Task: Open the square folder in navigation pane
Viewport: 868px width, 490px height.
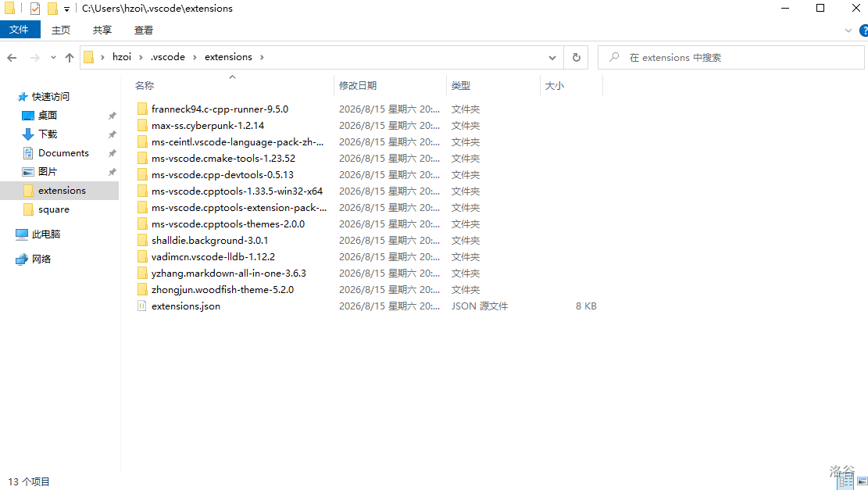Action: click(54, 209)
